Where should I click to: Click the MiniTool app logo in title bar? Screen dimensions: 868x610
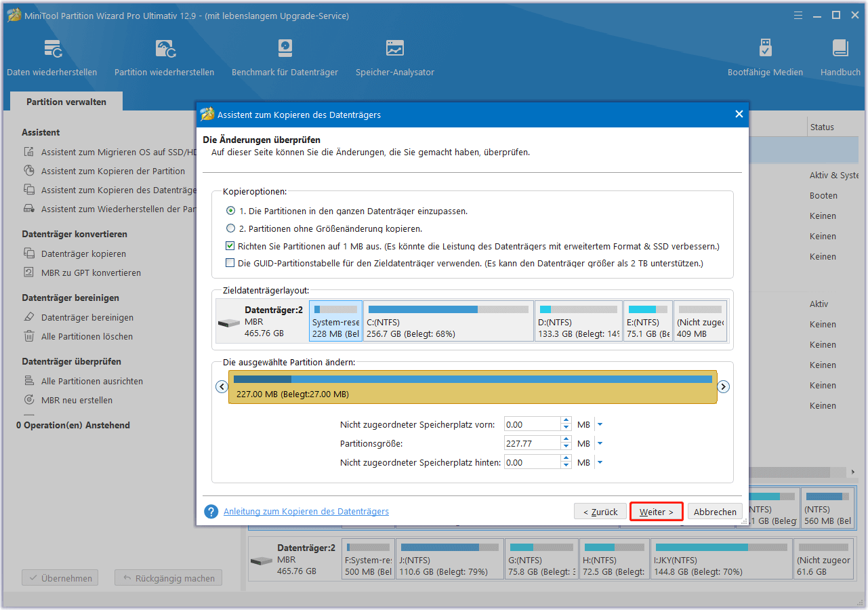pos(14,15)
